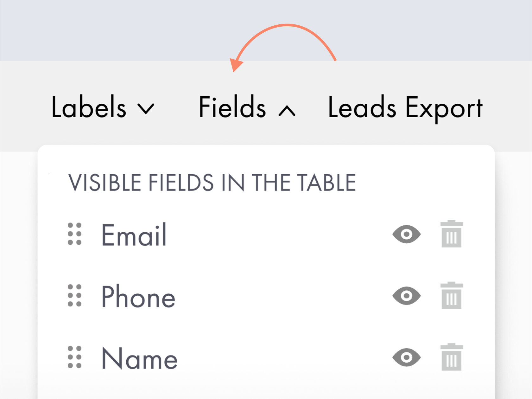Select the Email field row label
Image resolution: width=532 pixels, height=399 pixels.
pyautogui.click(x=134, y=235)
